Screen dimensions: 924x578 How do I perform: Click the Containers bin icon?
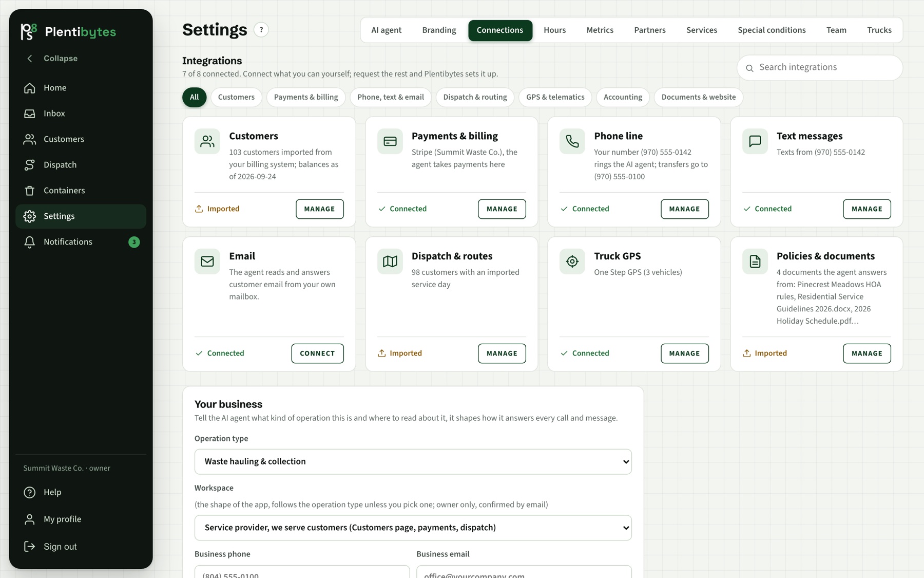tap(30, 191)
